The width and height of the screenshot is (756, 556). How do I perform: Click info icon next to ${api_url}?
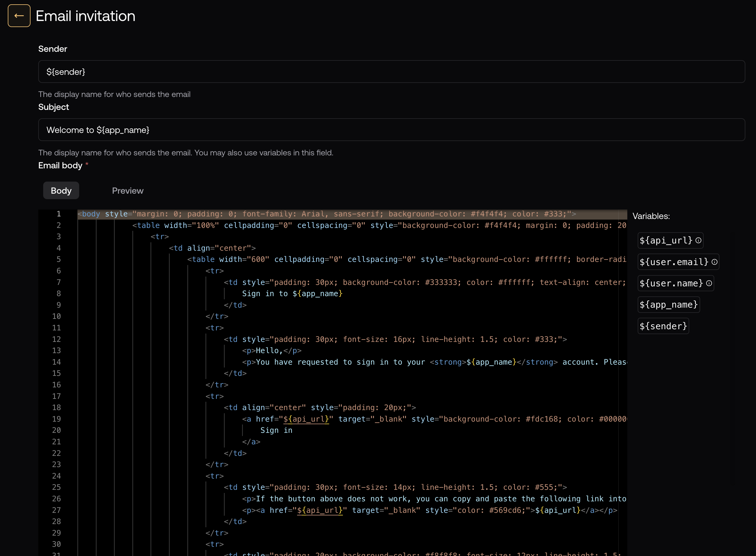click(698, 240)
